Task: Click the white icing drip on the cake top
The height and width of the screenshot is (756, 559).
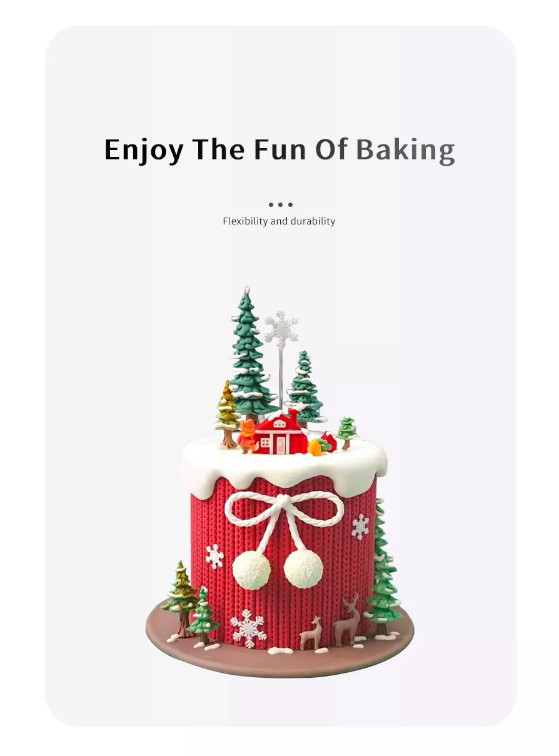Action: coord(284,466)
